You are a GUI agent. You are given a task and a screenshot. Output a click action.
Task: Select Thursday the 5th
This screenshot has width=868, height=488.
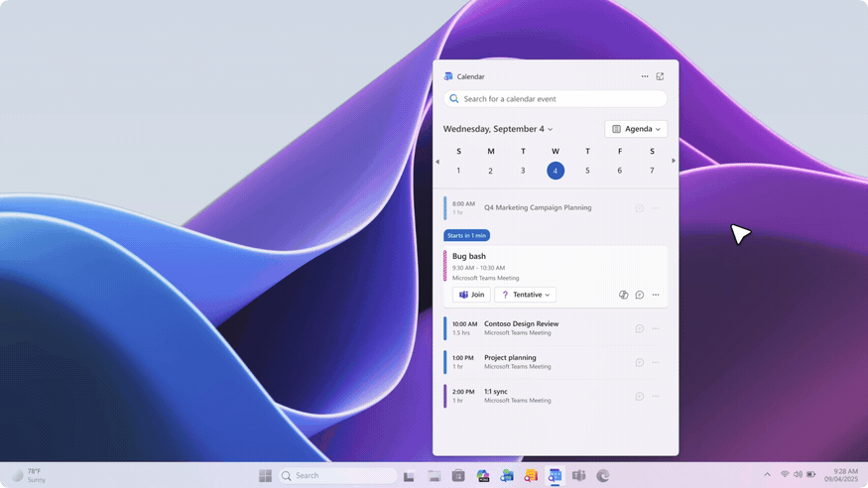pyautogui.click(x=587, y=171)
